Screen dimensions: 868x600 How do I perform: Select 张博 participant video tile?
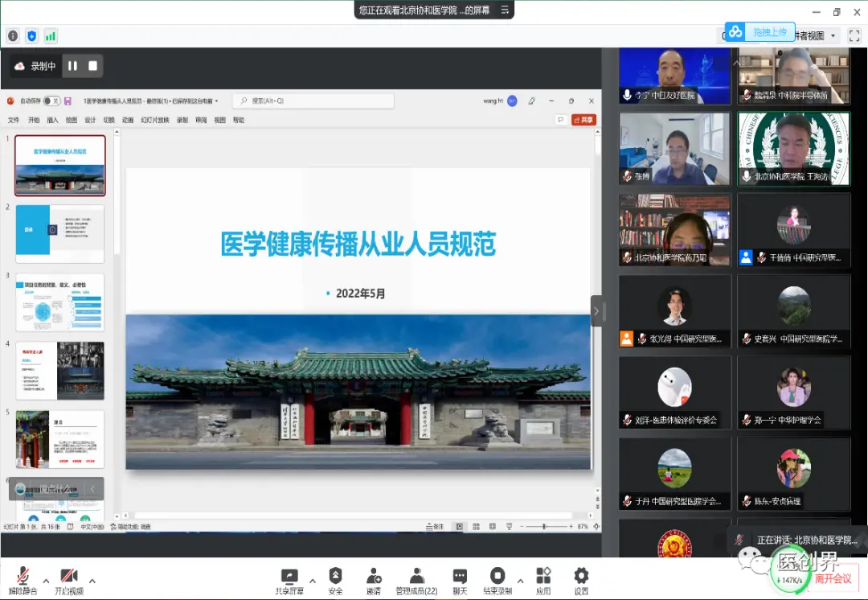pyautogui.click(x=674, y=149)
